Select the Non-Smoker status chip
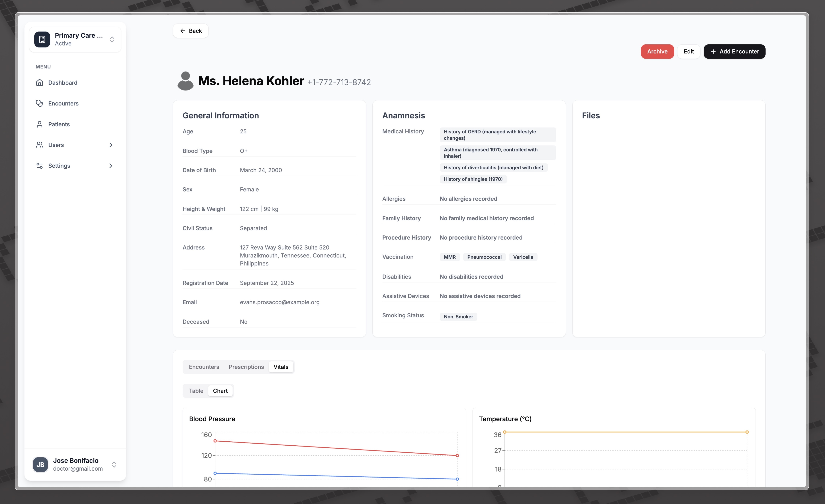This screenshot has height=504, width=825. click(458, 316)
